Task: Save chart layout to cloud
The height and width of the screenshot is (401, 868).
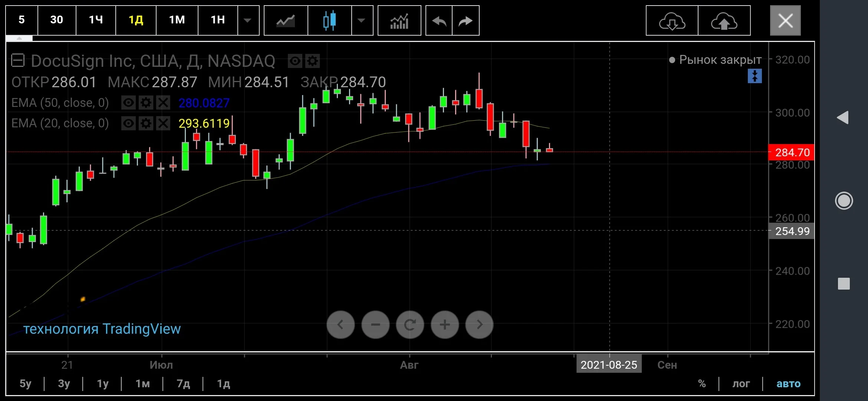Action: pos(724,20)
